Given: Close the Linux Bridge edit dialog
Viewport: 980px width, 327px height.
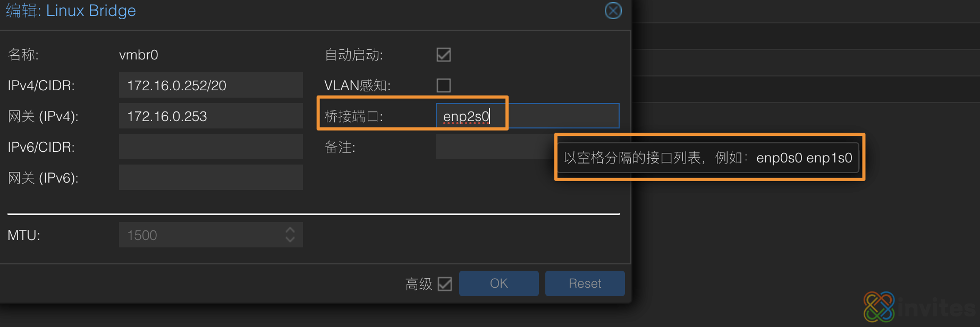Looking at the screenshot, I should pyautogui.click(x=613, y=11).
